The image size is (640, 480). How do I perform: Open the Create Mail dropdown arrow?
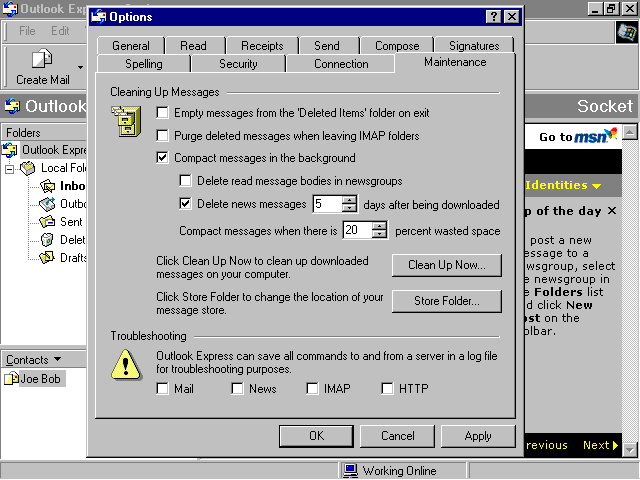[x=80, y=67]
